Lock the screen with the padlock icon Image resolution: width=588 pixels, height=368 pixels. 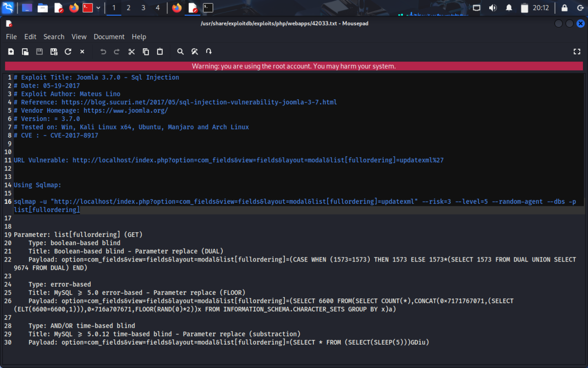click(565, 8)
